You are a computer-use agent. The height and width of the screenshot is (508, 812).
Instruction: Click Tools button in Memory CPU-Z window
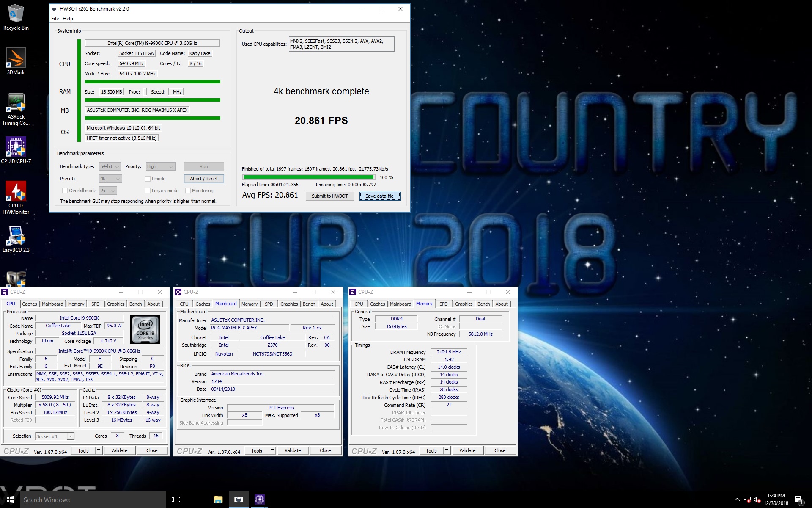431,450
